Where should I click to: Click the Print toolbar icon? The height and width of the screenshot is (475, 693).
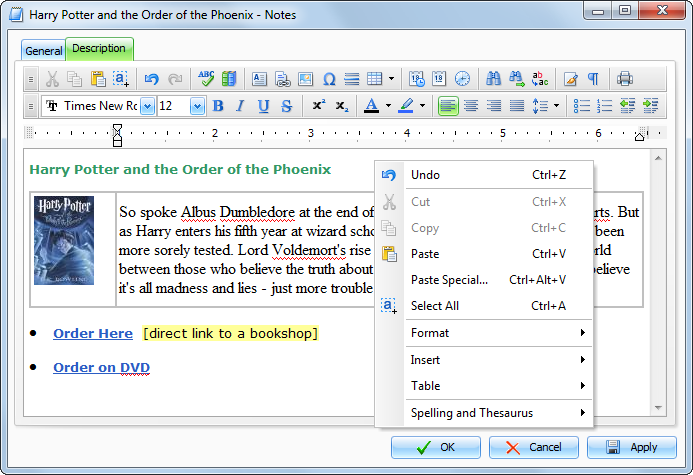coord(624,79)
